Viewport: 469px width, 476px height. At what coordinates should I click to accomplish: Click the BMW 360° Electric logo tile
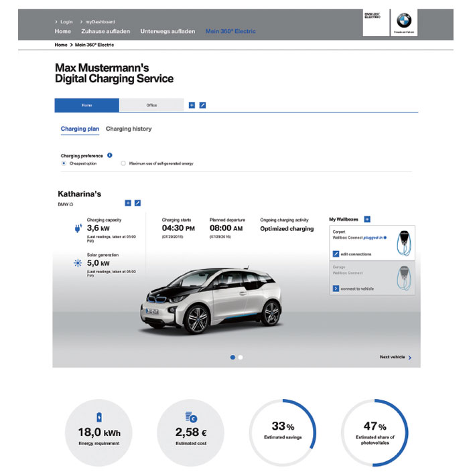pos(376,23)
